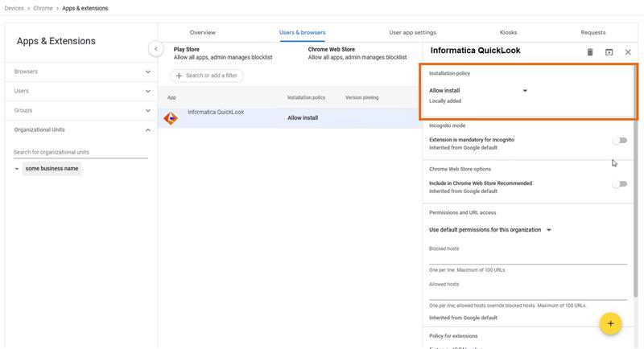The image size is (644, 349).
Task: Select the Users & browsers tab
Action: 303,32
